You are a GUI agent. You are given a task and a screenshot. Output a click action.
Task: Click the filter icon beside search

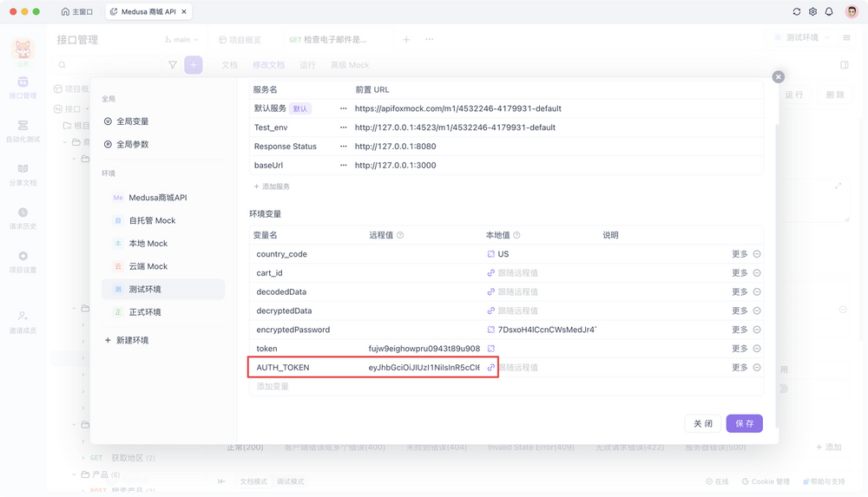click(x=173, y=65)
